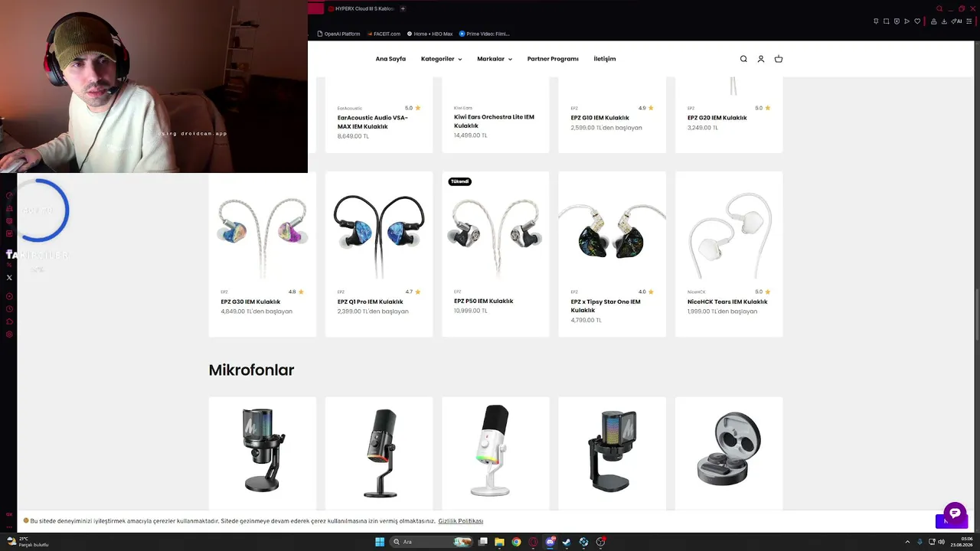This screenshot has width=980, height=551.
Task: Open NiceHCK Tears IEM Kulaklık title
Action: (x=727, y=302)
